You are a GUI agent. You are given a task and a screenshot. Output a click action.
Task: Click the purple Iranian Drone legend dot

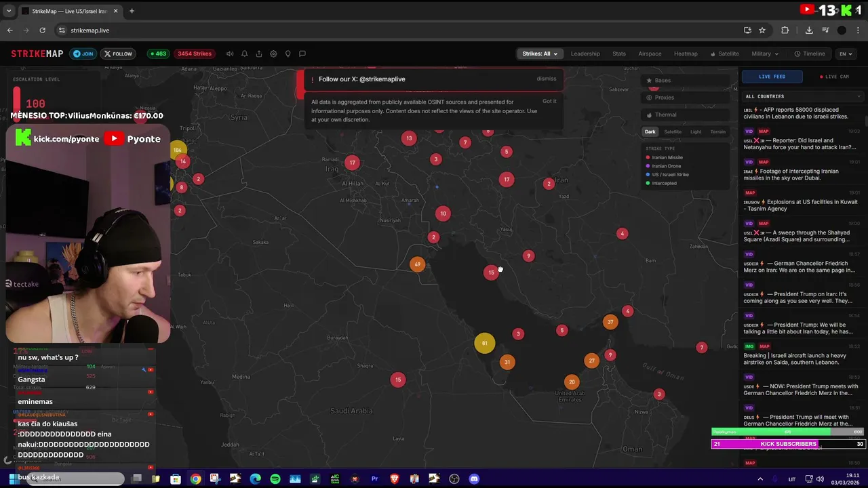pos(648,166)
